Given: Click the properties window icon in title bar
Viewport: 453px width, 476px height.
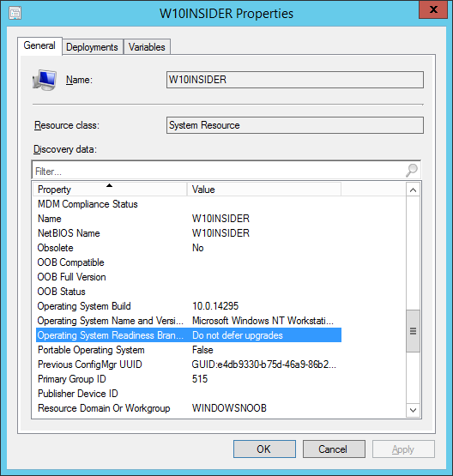Looking at the screenshot, I should point(15,14).
